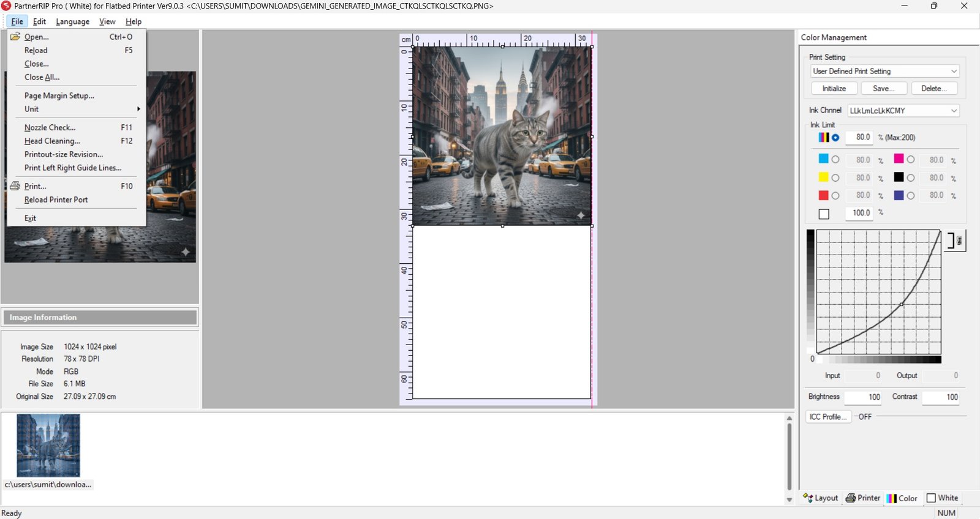Expand the Print Setting dropdown
The image size is (980, 519).
[x=884, y=72]
